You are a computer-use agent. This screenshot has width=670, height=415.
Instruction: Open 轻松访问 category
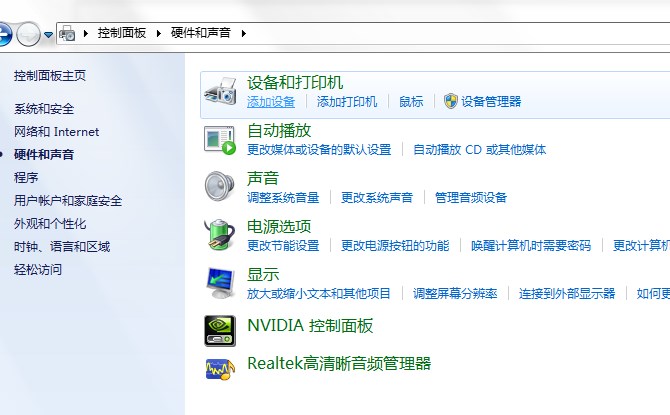[38, 270]
